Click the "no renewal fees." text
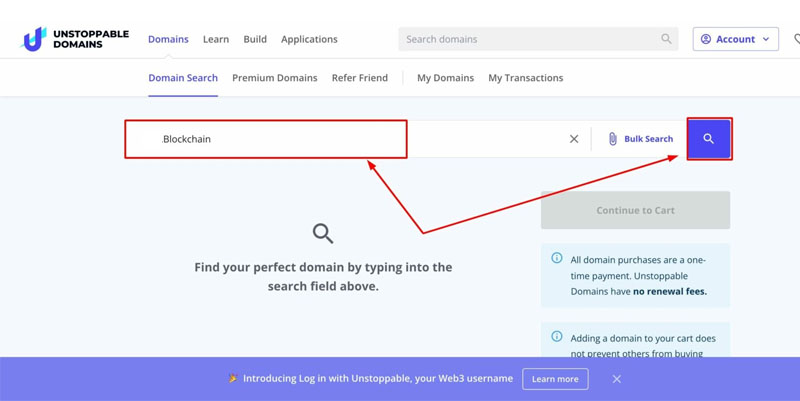 coord(670,292)
